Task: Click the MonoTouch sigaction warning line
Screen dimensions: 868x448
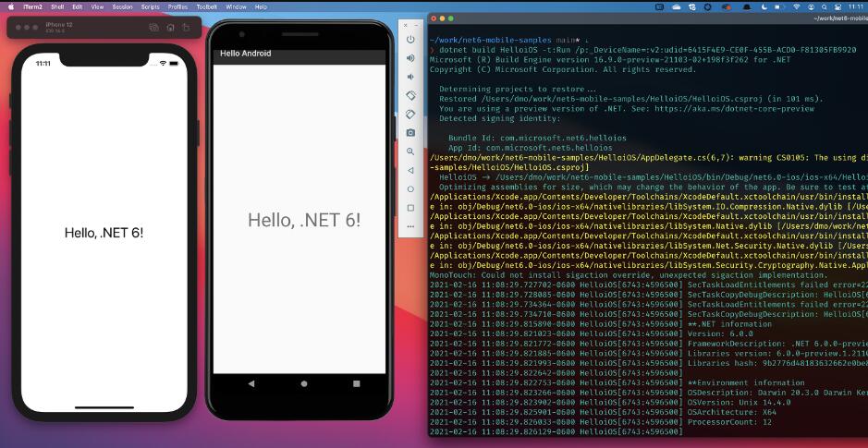Action: (x=629, y=275)
